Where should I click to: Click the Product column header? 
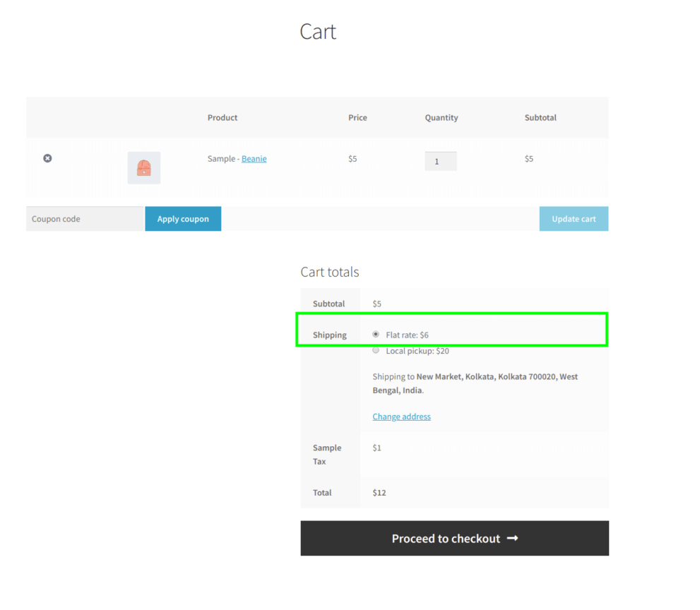[222, 118]
